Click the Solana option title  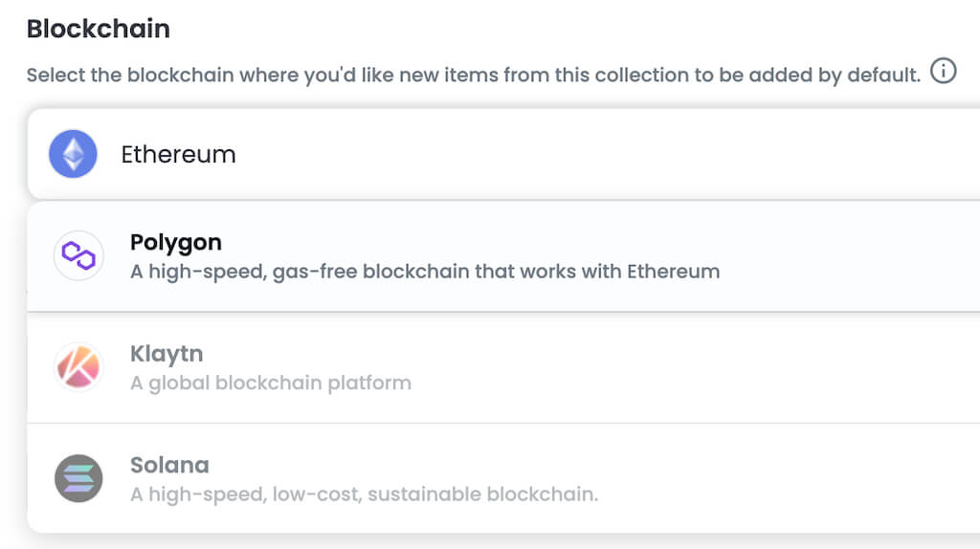pos(169,466)
